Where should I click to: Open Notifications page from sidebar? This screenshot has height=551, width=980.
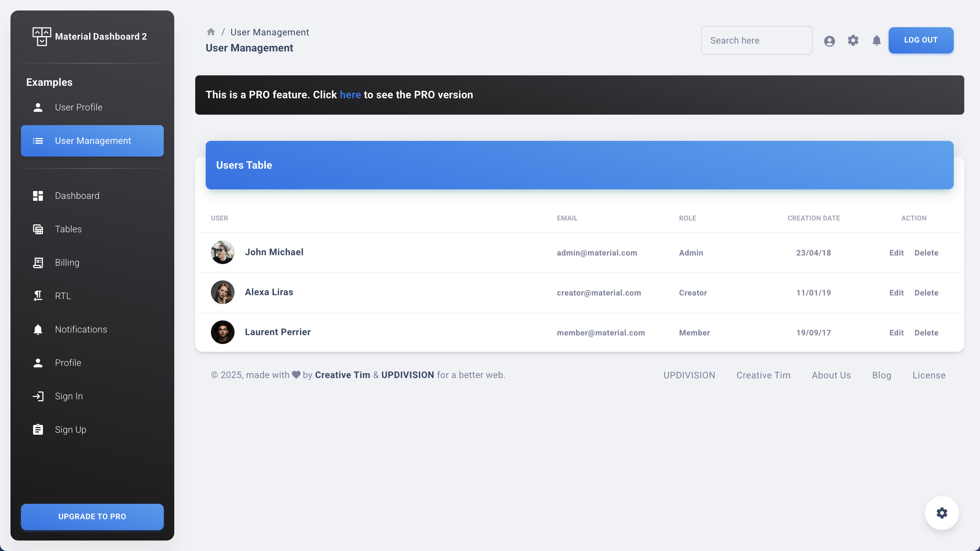(81, 329)
